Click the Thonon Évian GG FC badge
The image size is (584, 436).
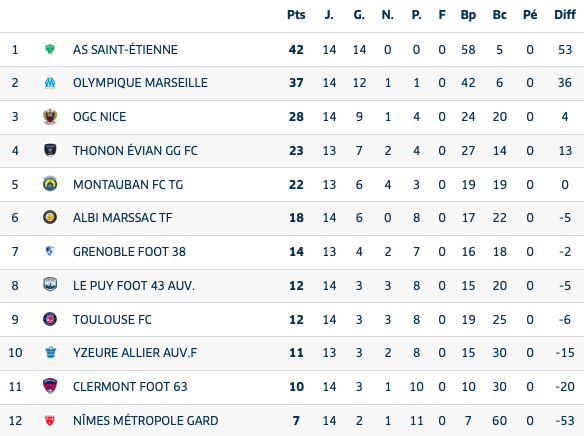(50, 150)
